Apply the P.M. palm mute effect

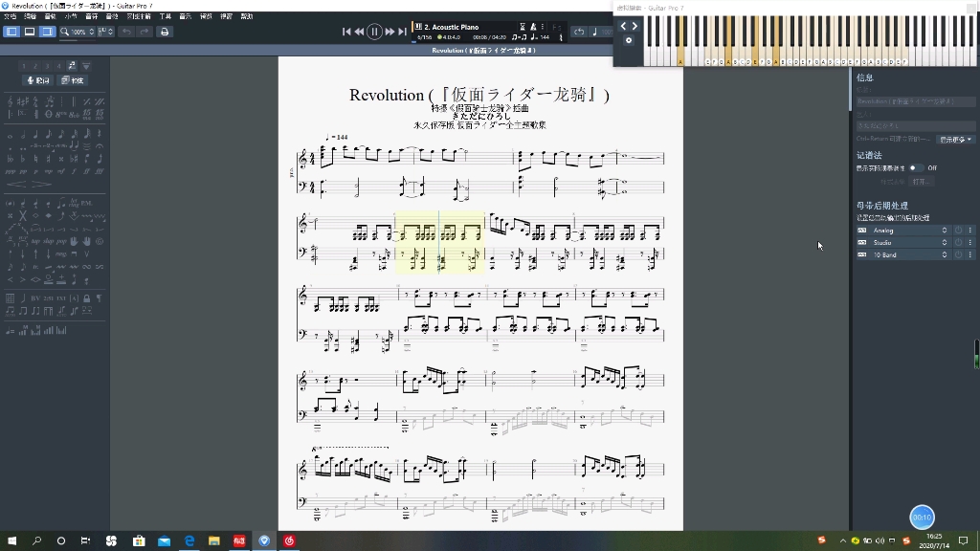(86, 204)
